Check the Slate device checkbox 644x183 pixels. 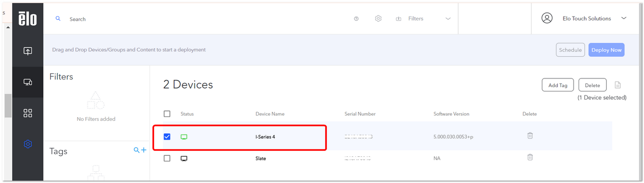coord(167,158)
